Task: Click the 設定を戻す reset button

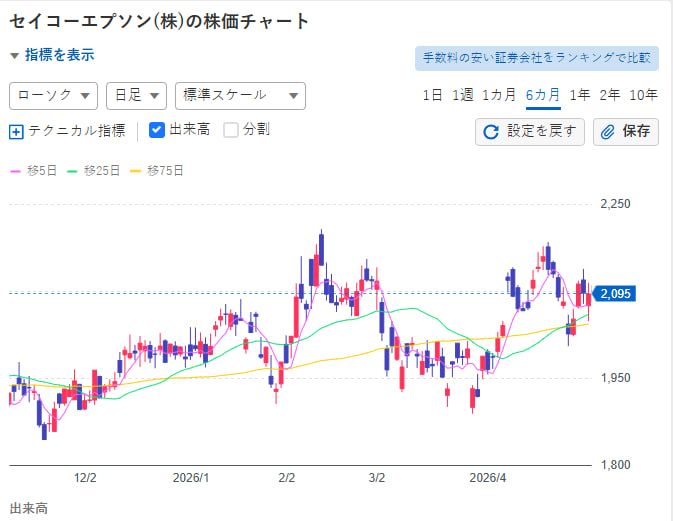Action: [530, 132]
